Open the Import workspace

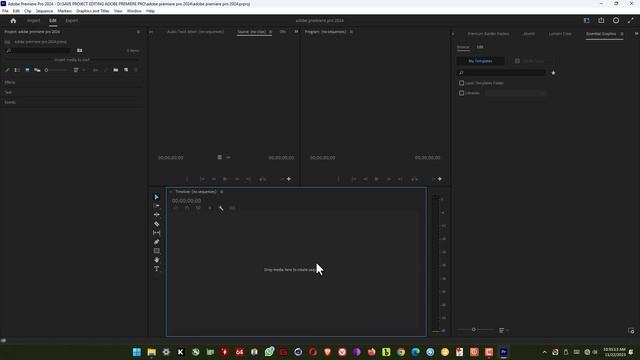point(33,20)
